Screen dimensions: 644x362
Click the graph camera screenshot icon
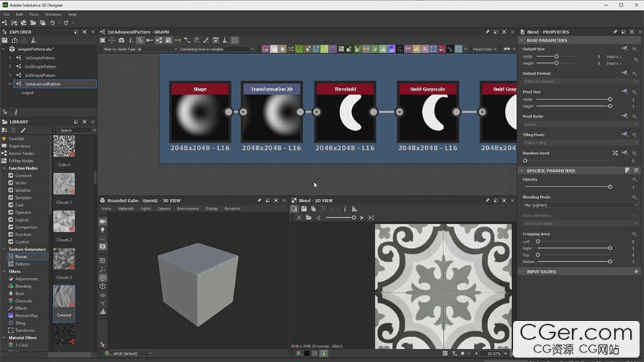(121, 40)
